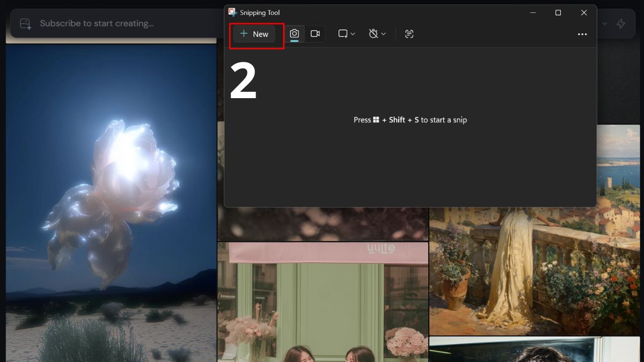Open the pink café storefront image

tap(323, 302)
